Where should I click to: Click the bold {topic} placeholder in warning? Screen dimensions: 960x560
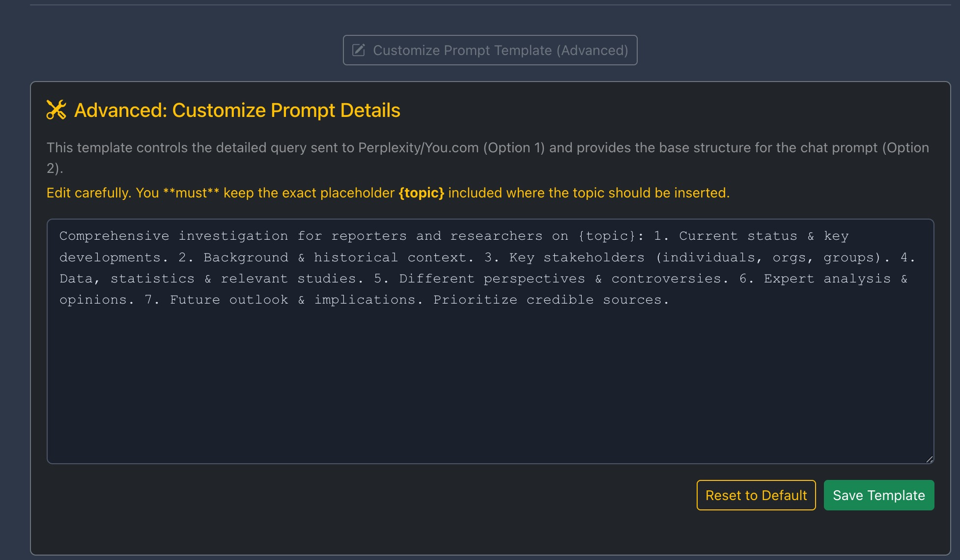point(422,193)
